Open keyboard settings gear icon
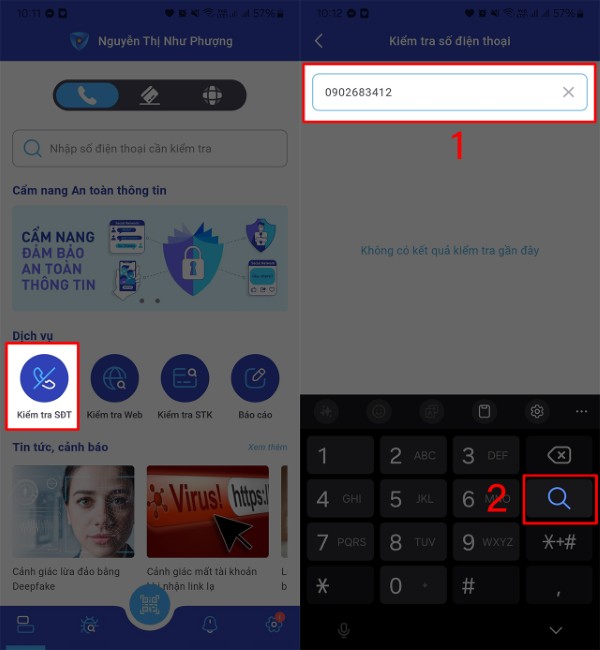 (x=537, y=411)
